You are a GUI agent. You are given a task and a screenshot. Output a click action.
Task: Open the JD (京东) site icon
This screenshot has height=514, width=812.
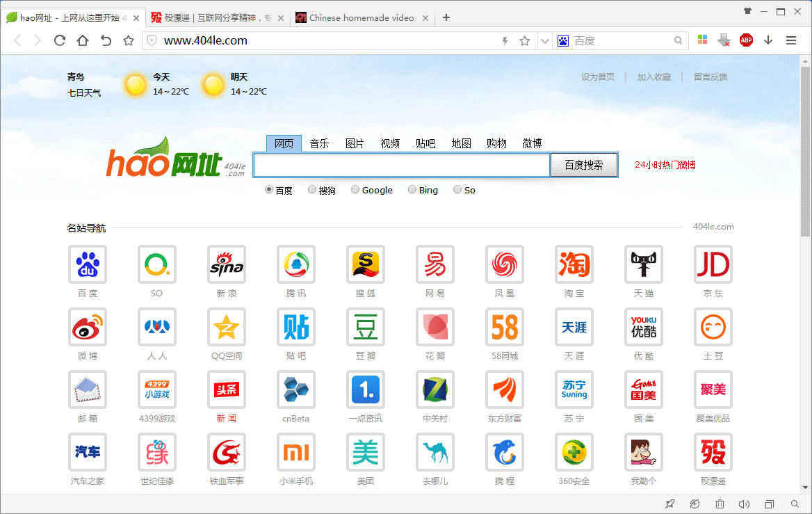[713, 264]
